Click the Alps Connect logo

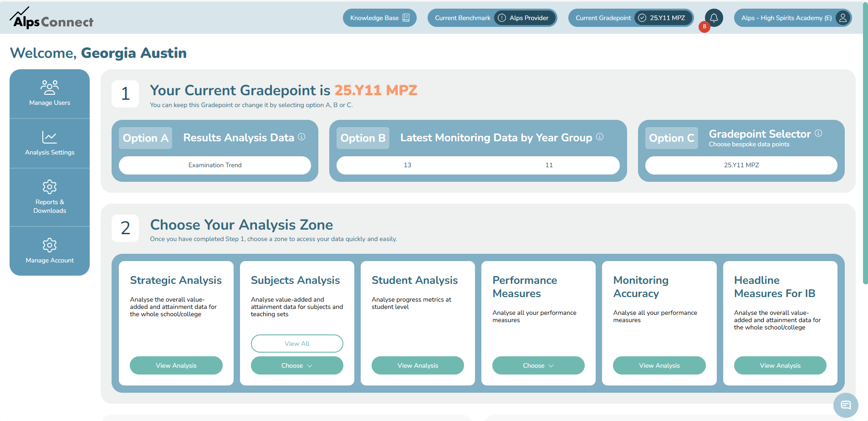click(51, 18)
